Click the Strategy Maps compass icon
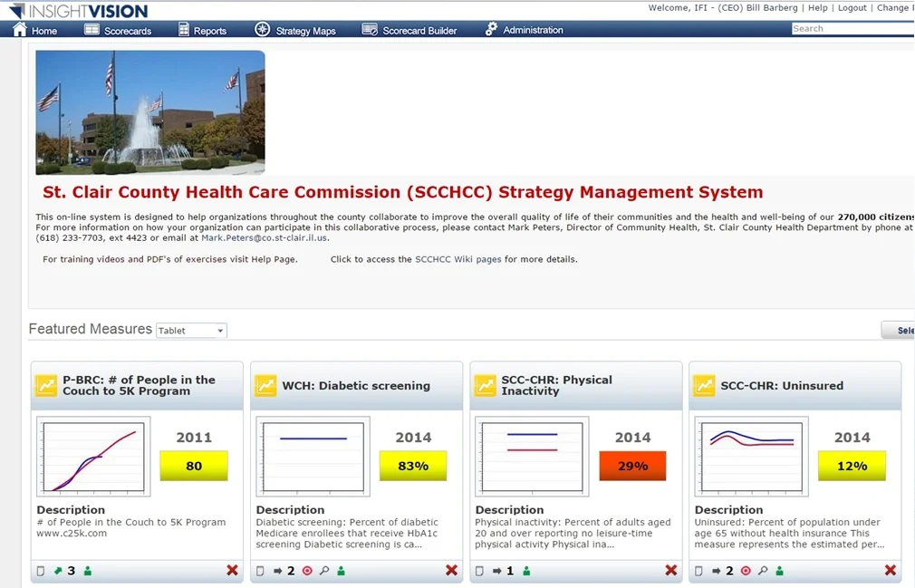Screen dimensions: 915x588 [x=262, y=29]
